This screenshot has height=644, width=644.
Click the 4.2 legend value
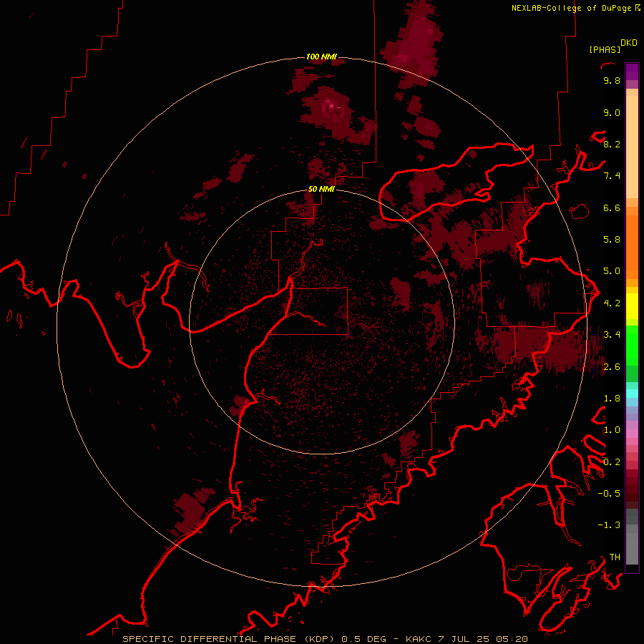612,303
